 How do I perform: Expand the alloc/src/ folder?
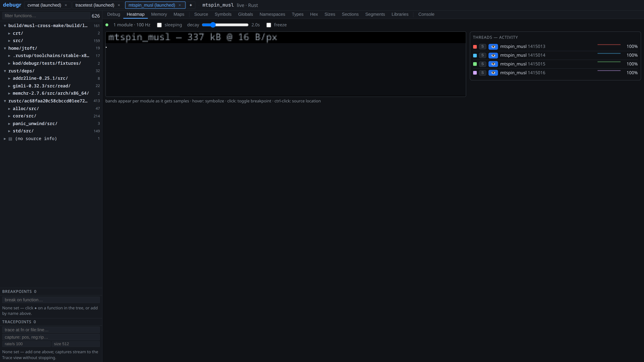click(9, 109)
